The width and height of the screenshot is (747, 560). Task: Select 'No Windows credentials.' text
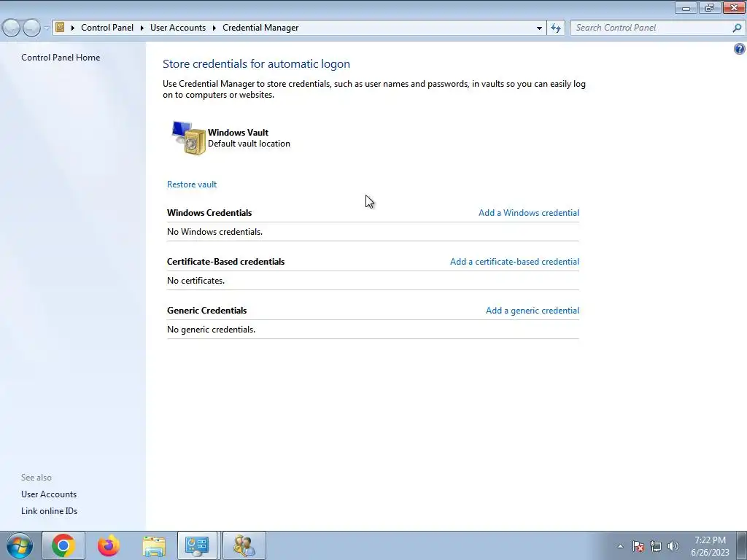[x=214, y=232]
